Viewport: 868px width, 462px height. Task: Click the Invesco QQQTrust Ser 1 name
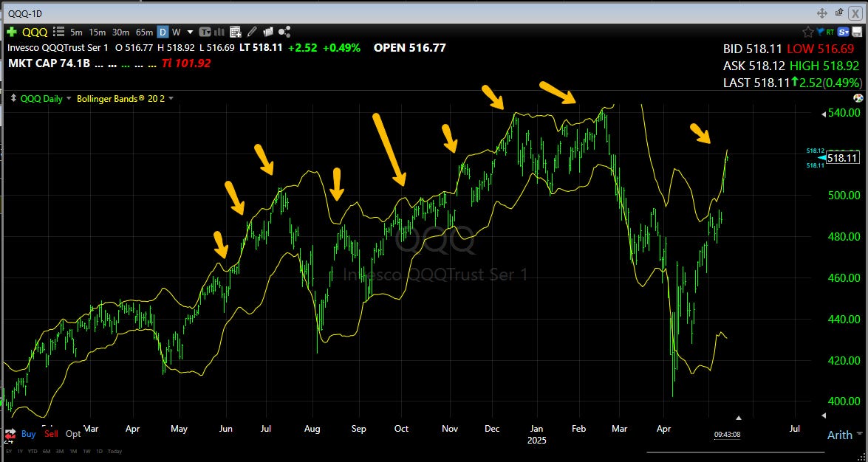pyautogui.click(x=58, y=47)
